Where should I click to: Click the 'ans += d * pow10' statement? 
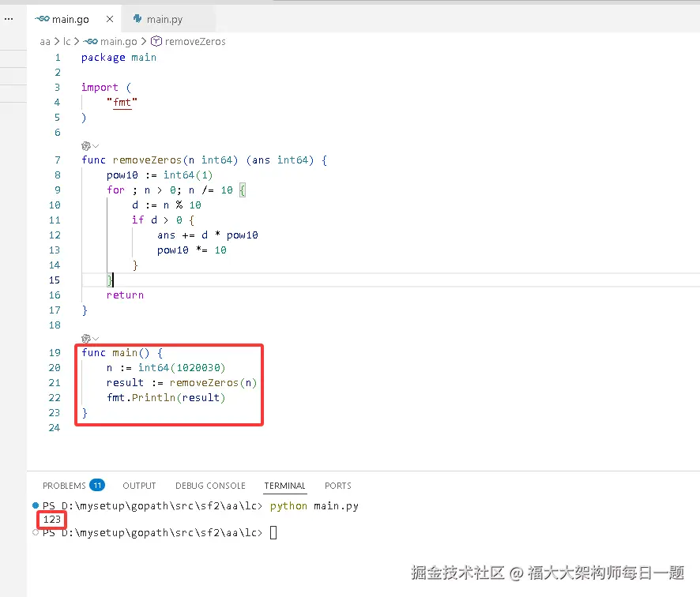(208, 235)
